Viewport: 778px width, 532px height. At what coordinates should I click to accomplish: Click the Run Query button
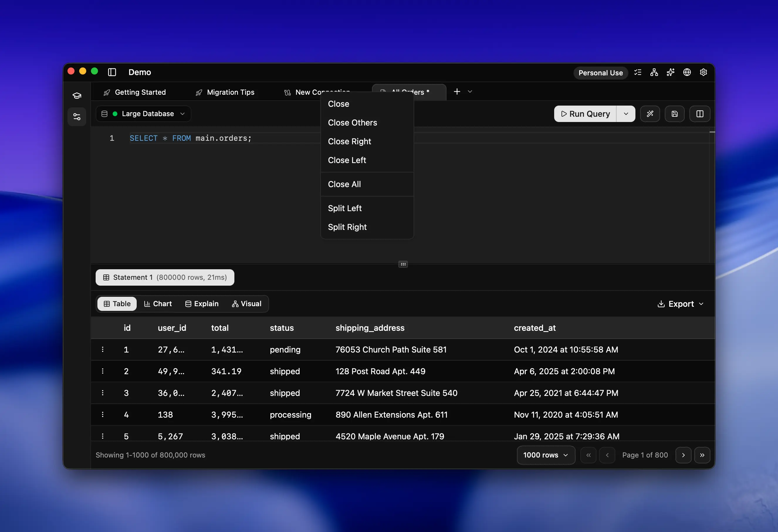585,114
